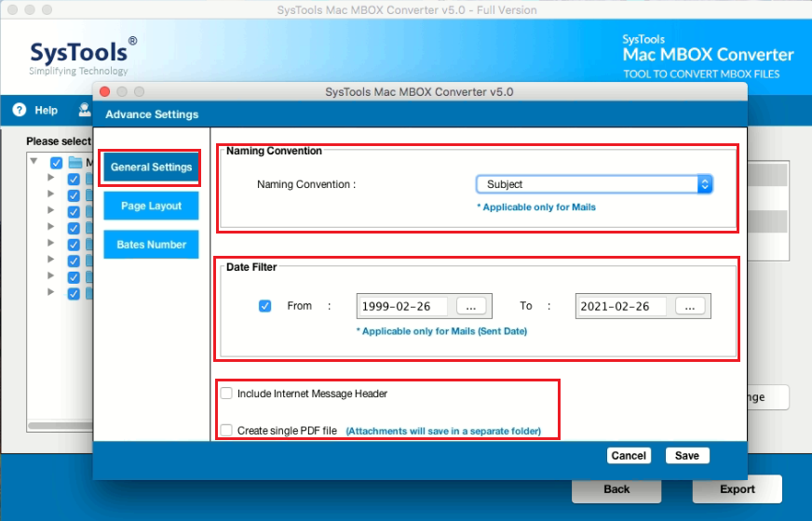This screenshot has width=812, height=521.
Task: Enable Create single PDF file option
Action: pos(226,430)
